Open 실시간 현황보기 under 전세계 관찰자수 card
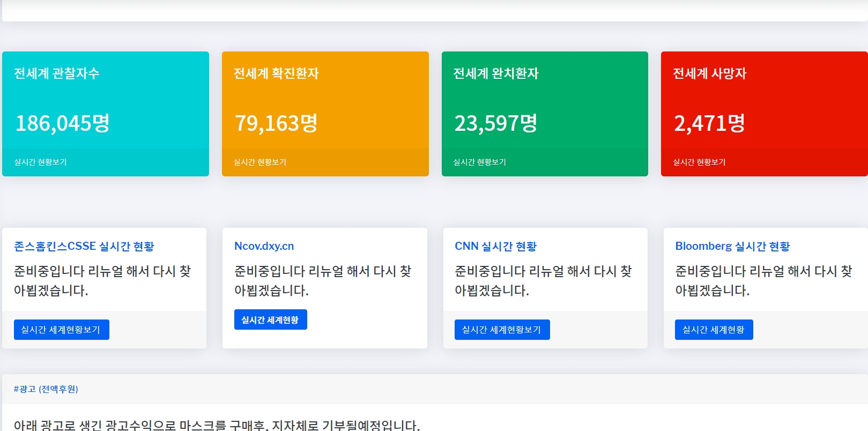868x431 pixels. pyautogui.click(x=40, y=162)
